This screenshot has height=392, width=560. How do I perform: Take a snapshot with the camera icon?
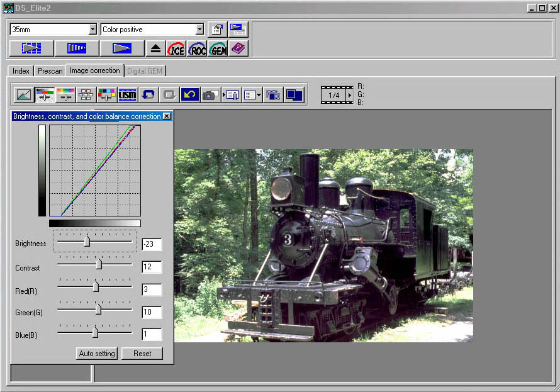210,95
